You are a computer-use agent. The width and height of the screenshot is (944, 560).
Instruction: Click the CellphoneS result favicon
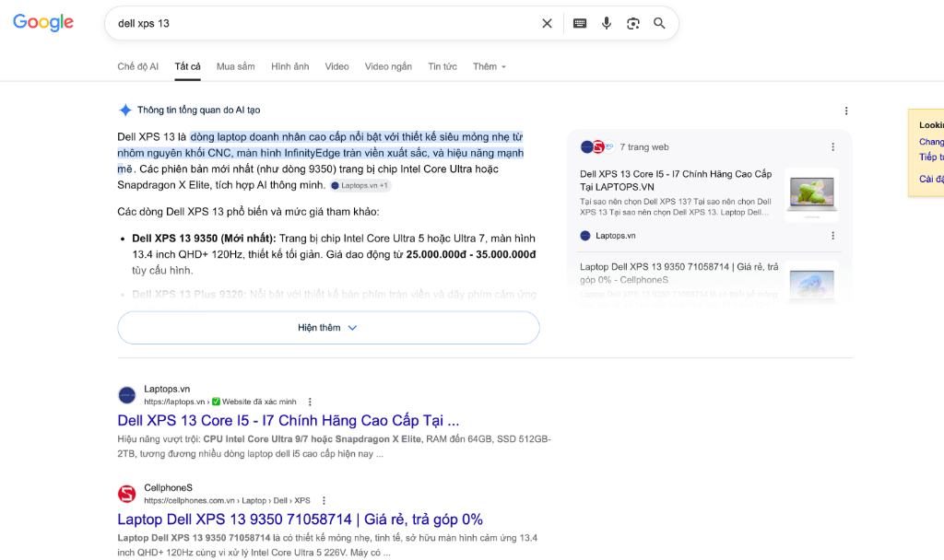point(127,494)
